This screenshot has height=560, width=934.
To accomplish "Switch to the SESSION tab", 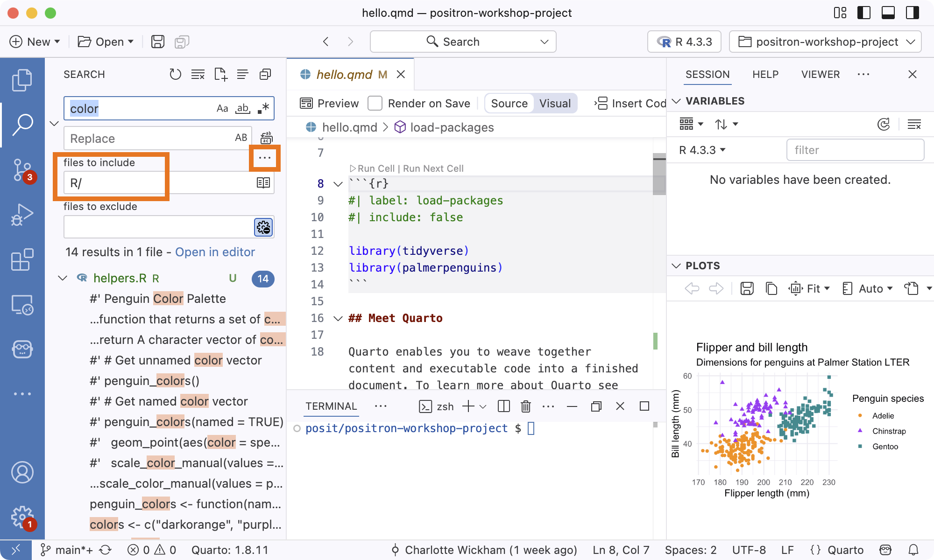I will [x=708, y=74].
